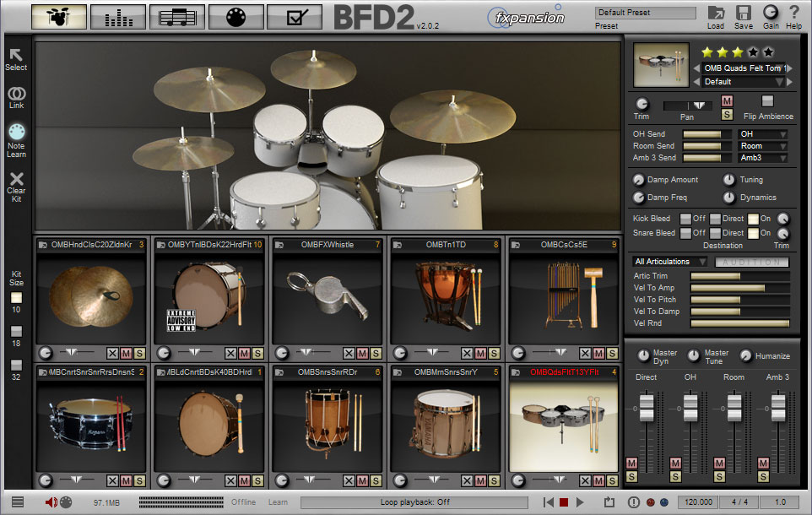Open the Preferences checkmark tab

(295, 17)
